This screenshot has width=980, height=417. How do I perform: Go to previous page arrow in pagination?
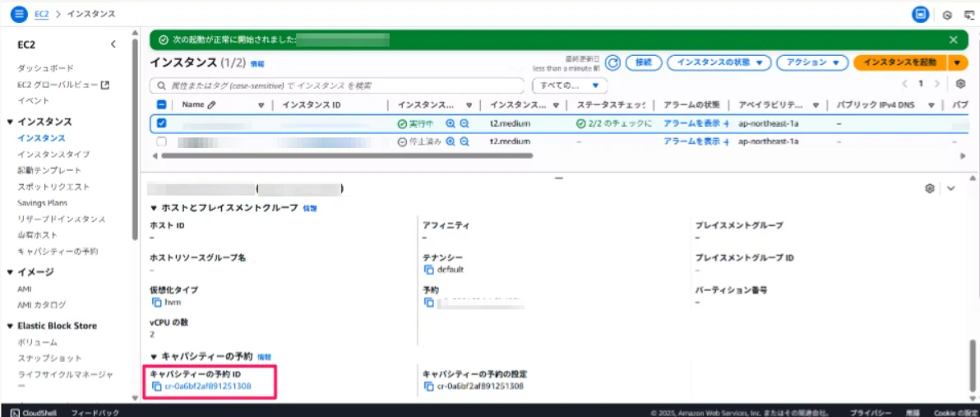pos(904,83)
